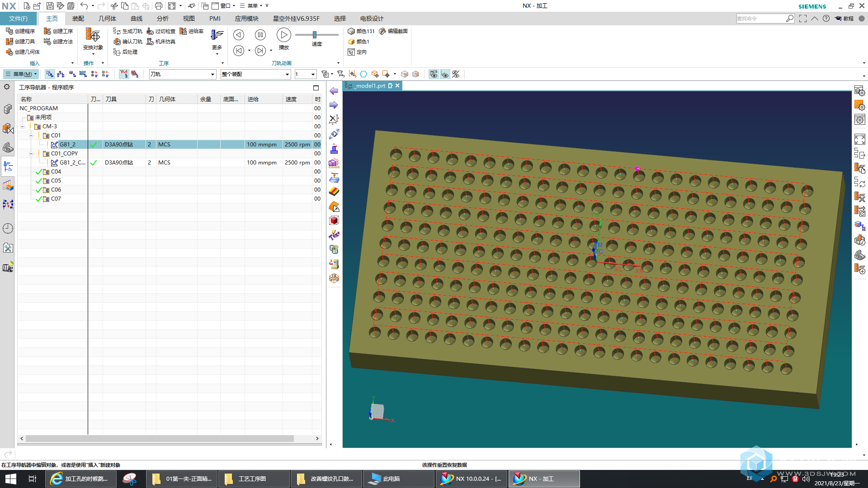868x488 pixels.
Task: Click the 创建程序 (Create Program) icon
Action: [9, 31]
